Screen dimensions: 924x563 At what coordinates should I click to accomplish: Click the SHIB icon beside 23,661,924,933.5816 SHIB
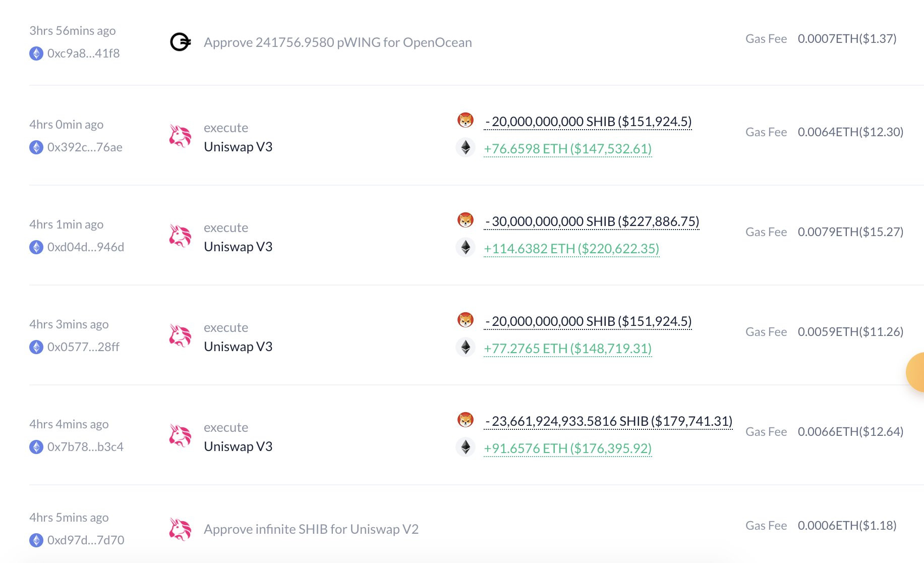click(x=466, y=420)
